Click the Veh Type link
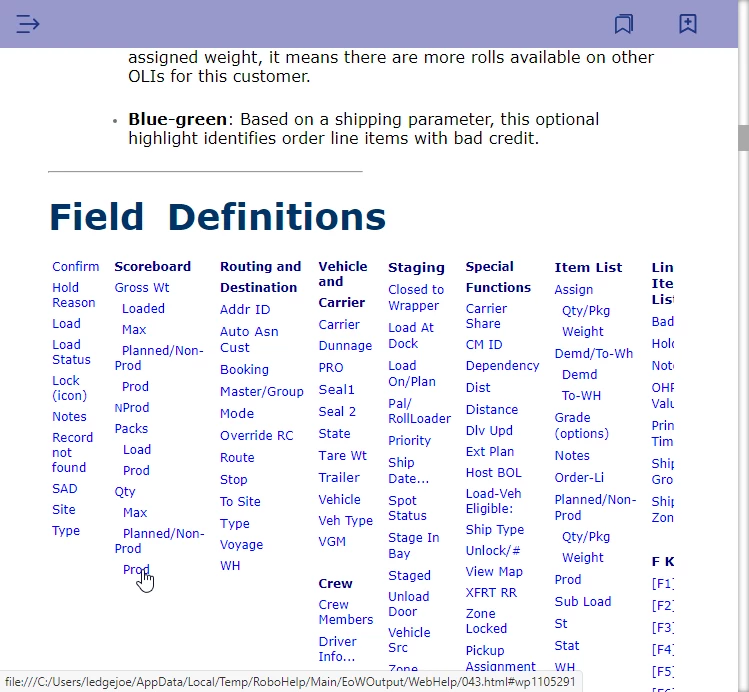Screen dimensions: 749x692 346,521
